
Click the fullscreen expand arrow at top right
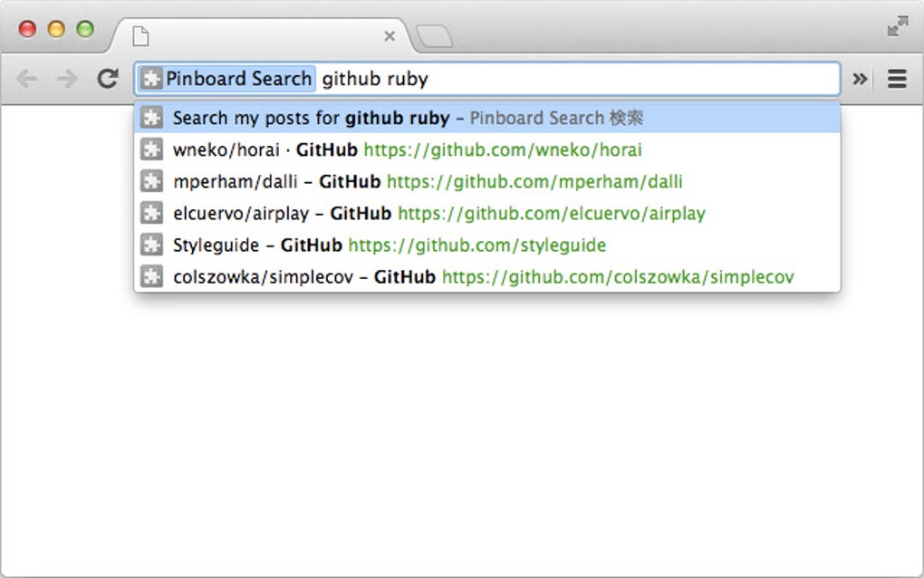(896, 27)
